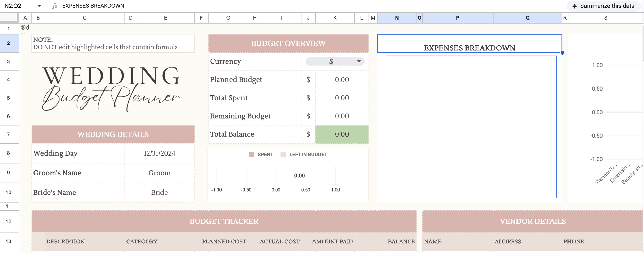Viewport: 644px width, 253px height.
Task: Click the AMOUNT PAID column heading
Action: [332, 242]
